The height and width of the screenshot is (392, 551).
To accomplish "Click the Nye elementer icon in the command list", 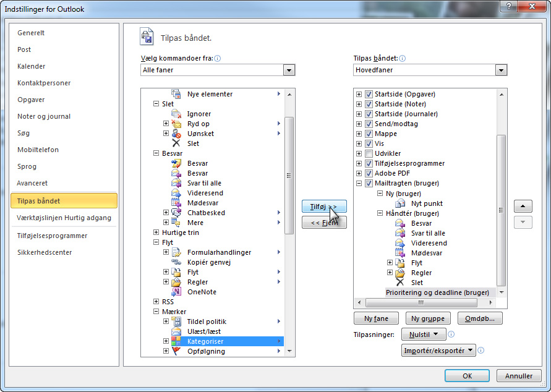I will pyautogui.click(x=176, y=94).
